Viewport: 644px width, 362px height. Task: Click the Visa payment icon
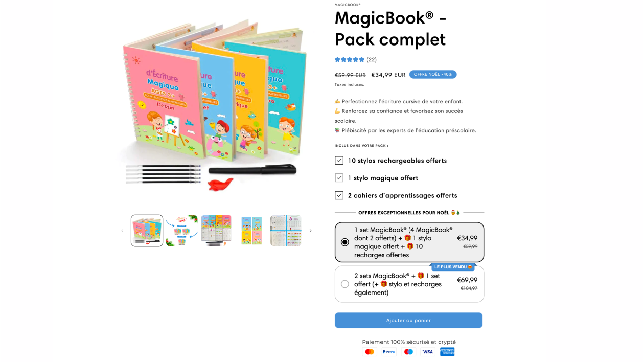click(x=428, y=352)
